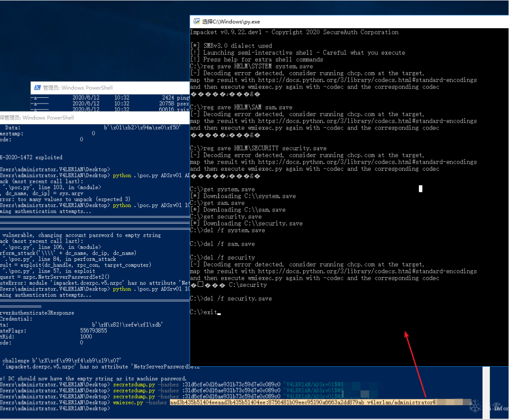Click 'too many values to unpack (expected 3)'
The width and height of the screenshot is (509, 420).
click(74, 199)
